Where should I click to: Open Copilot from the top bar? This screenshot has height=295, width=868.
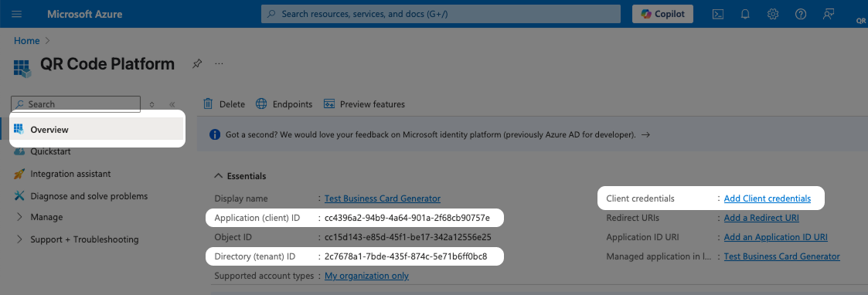click(662, 14)
